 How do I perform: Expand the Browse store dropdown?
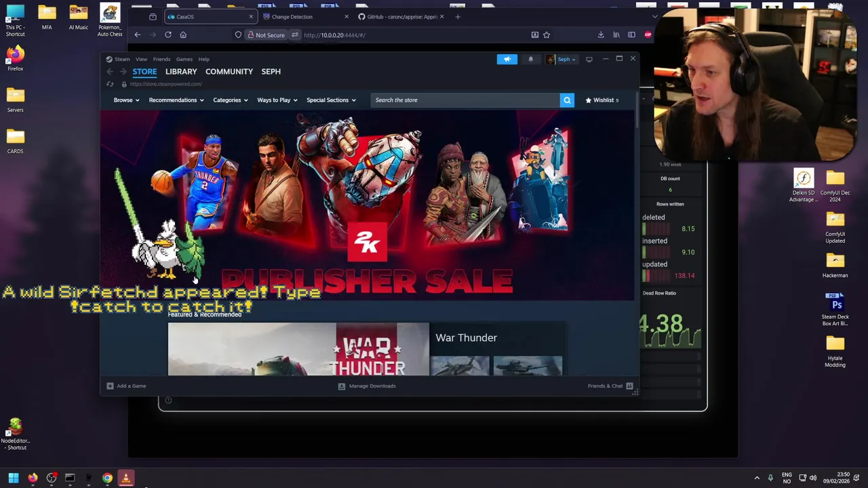[x=126, y=100]
